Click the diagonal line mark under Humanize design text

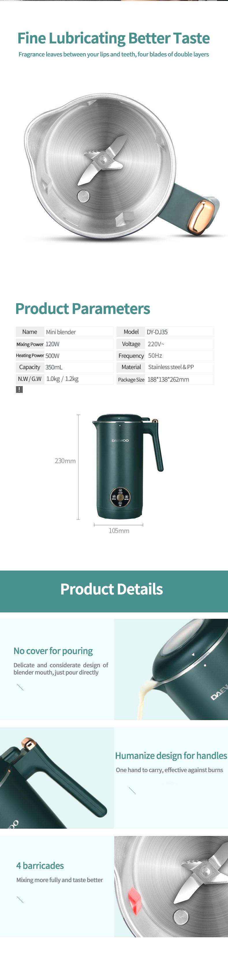coord(132,790)
